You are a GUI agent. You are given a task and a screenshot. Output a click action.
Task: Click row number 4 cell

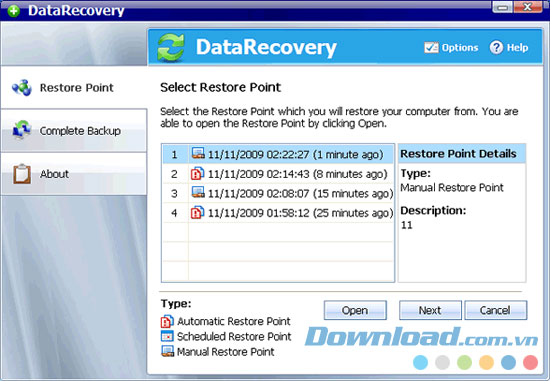pyautogui.click(x=175, y=213)
